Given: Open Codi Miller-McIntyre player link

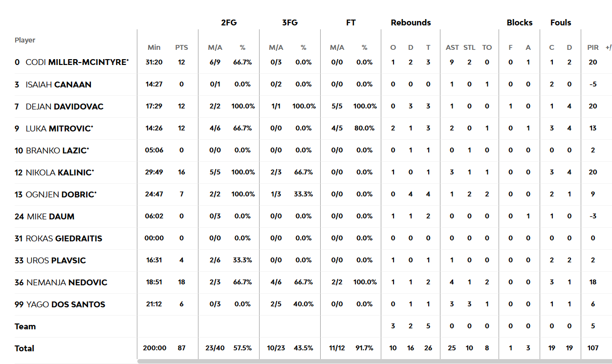Looking at the screenshot, I should [x=77, y=63].
